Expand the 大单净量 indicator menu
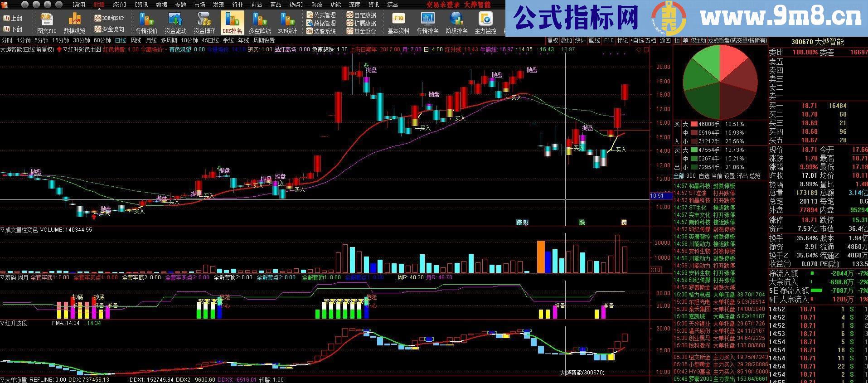The width and height of the screenshot is (868, 383). pos(2,380)
